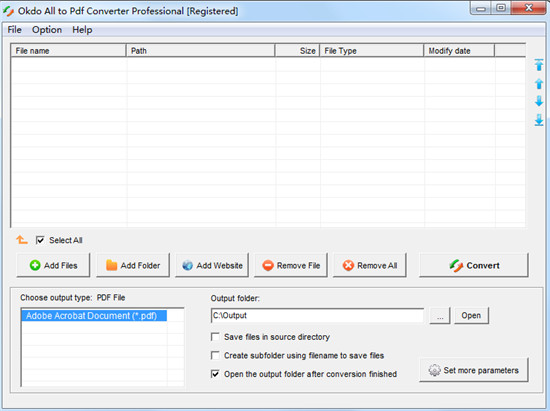
Task: Open the Help menu
Action: point(82,30)
